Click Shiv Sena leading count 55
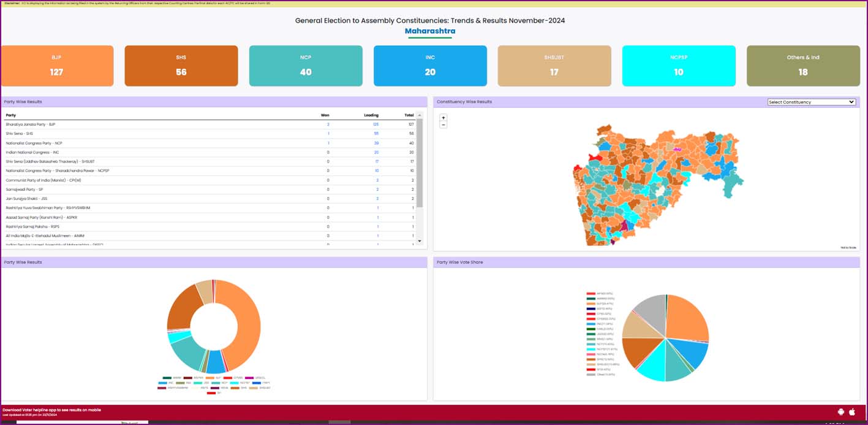868x425 pixels. (x=376, y=133)
